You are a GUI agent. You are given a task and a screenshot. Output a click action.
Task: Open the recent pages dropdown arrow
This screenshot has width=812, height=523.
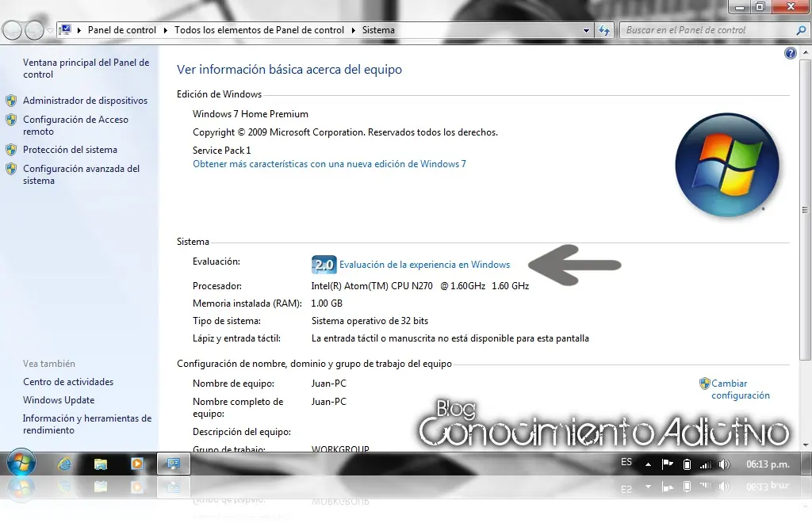click(50, 31)
